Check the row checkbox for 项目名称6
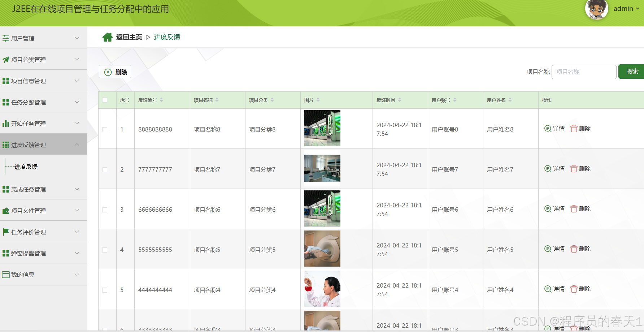 (x=105, y=210)
